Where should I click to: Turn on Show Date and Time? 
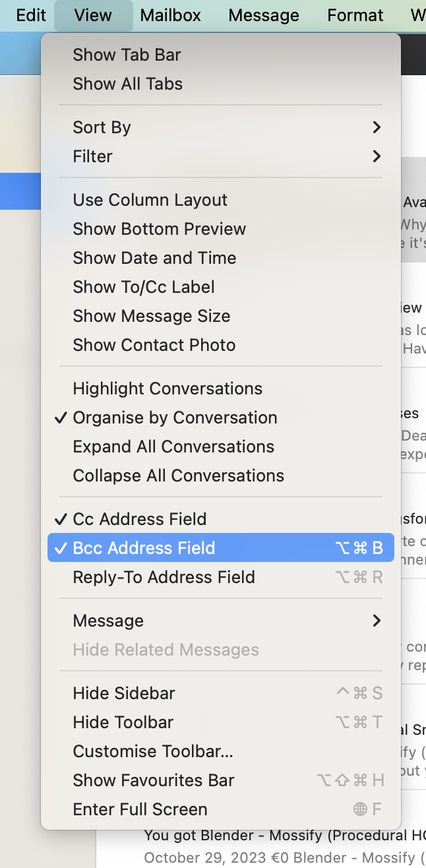pos(154,258)
